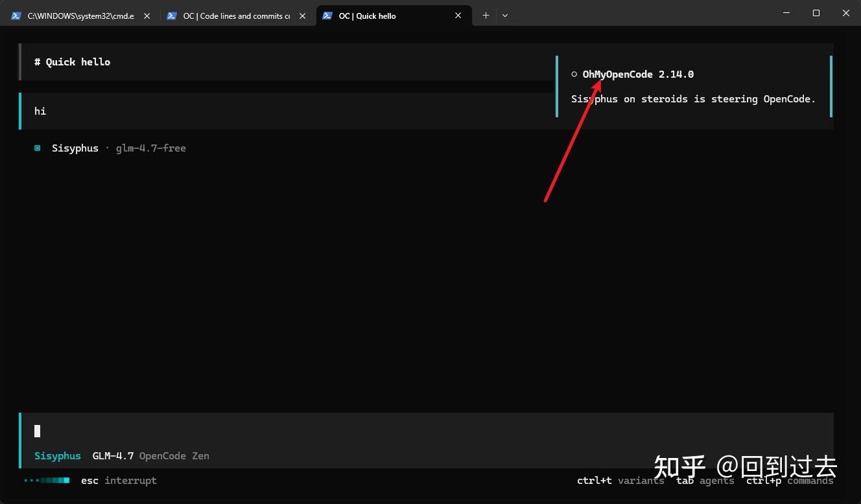861x504 pixels.
Task: Click the teal Sisyphus agent status icon
Action: pos(37,148)
